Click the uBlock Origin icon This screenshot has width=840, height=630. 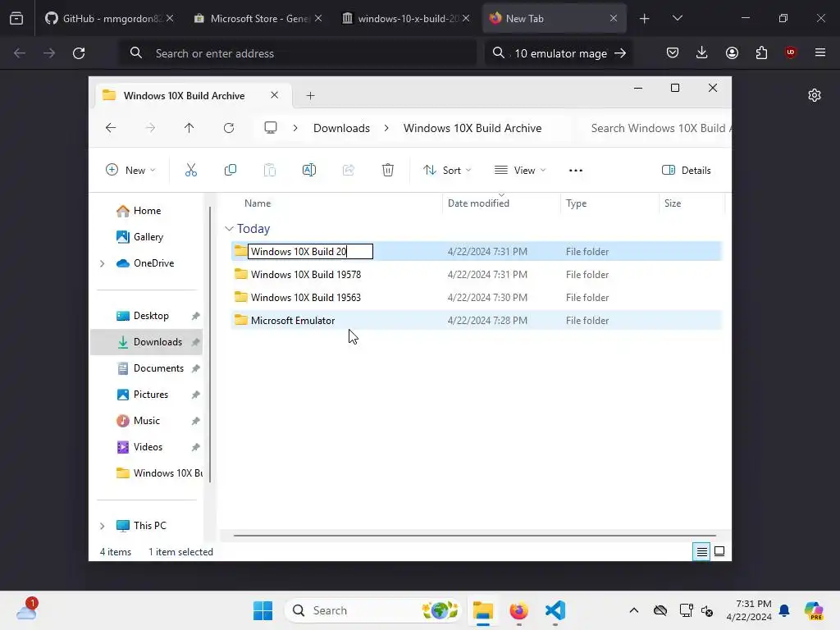point(791,52)
